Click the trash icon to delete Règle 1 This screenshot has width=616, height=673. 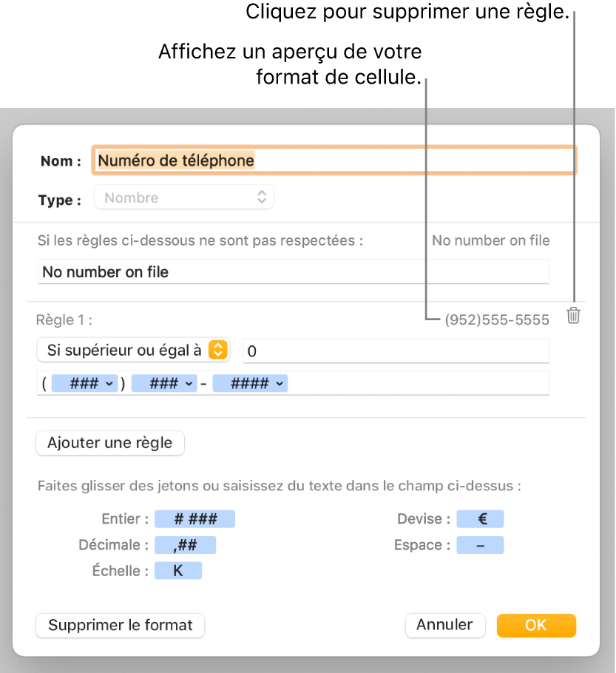click(573, 317)
